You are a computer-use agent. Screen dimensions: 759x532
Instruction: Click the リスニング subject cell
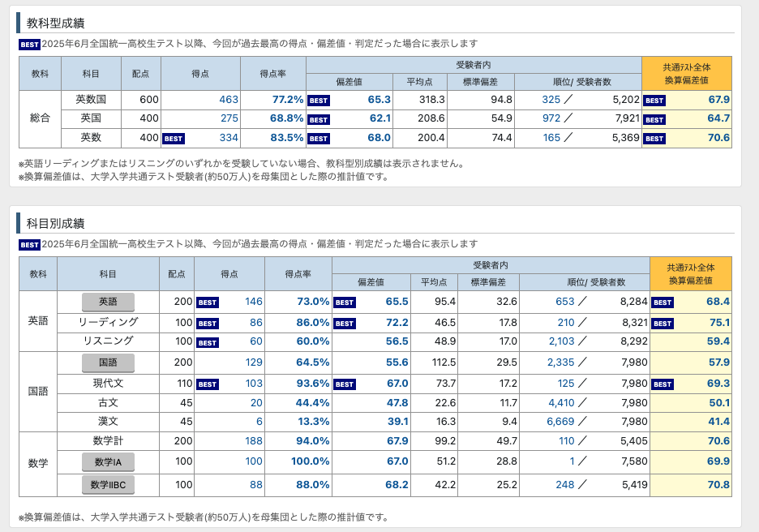[108, 341]
